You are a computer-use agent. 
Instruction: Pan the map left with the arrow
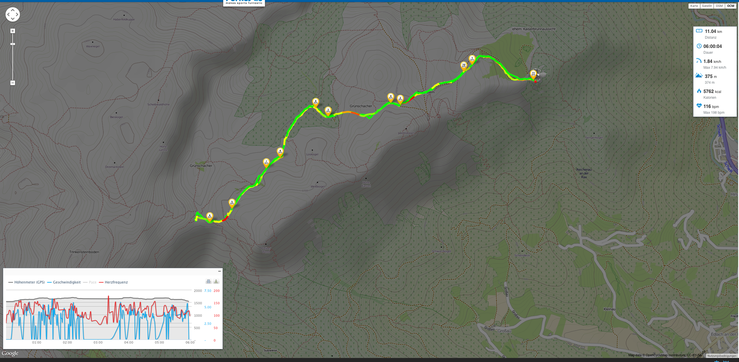coord(8,15)
